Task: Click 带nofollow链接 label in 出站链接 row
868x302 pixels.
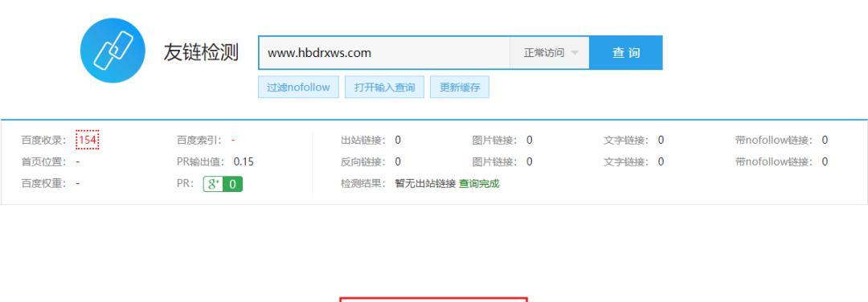Action: 775,141
